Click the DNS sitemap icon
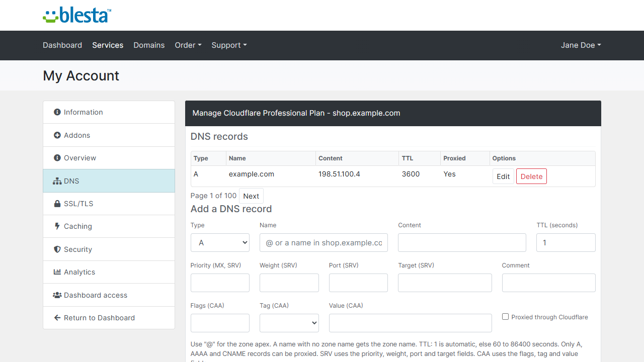Image resolution: width=644 pixels, height=362 pixels. point(57,181)
